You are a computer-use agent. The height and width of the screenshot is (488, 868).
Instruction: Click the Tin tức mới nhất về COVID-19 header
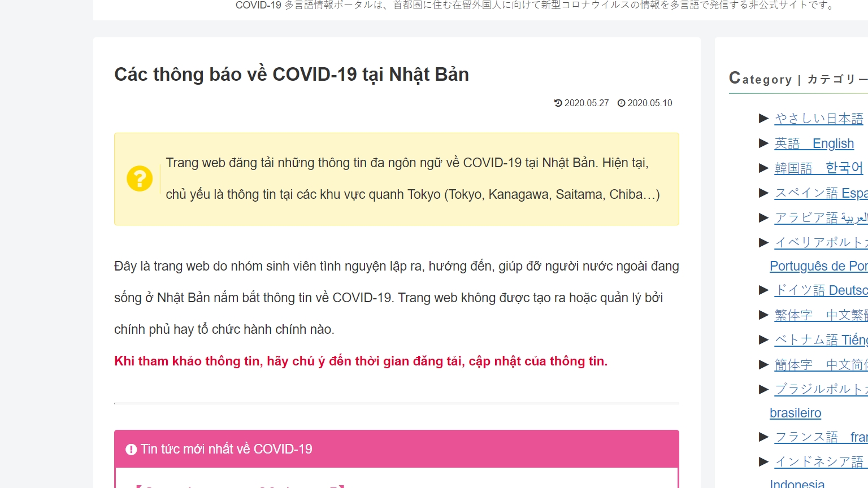[226, 449]
